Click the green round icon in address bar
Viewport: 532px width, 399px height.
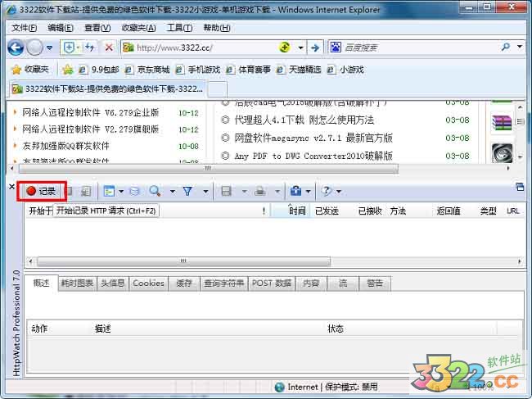[285, 48]
